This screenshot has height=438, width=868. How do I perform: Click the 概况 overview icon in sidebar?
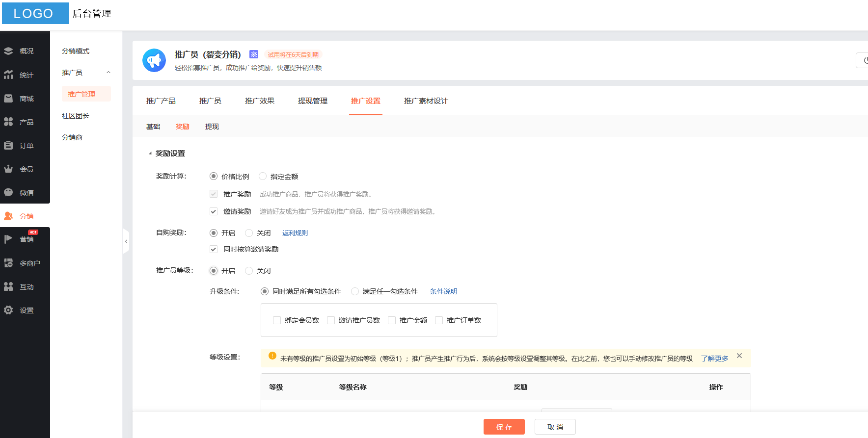point(8,51)
